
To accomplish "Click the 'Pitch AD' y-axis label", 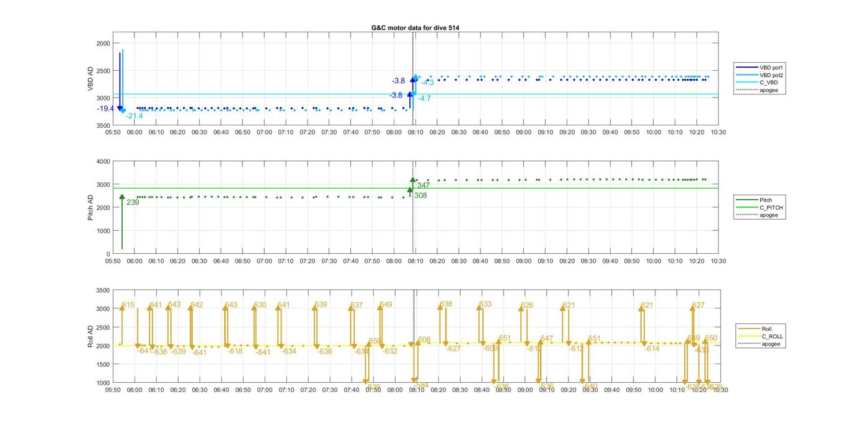I will pyautogui.click(x=91, y=207).
